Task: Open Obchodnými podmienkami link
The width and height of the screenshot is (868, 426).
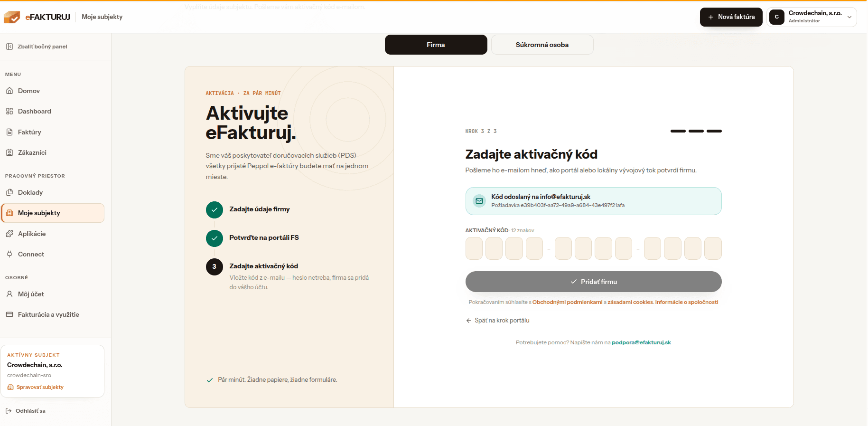Action: tap(567, 302)
